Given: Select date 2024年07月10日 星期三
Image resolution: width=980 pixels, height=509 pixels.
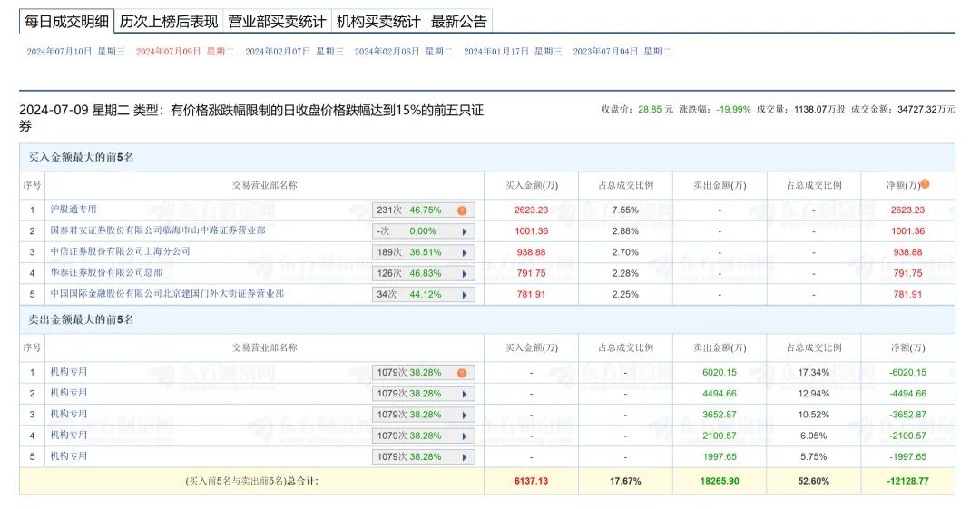Looking at the screenshot, I should point(75,52).
